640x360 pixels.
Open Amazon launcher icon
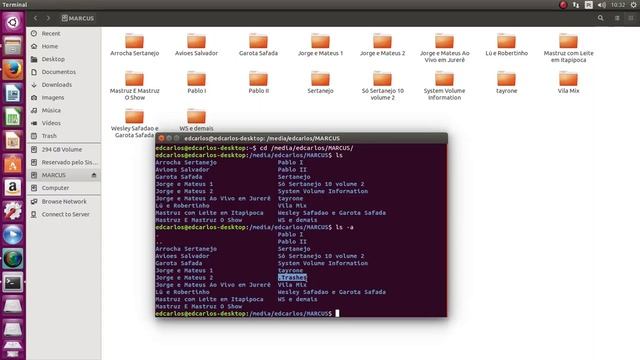[13, 188]
